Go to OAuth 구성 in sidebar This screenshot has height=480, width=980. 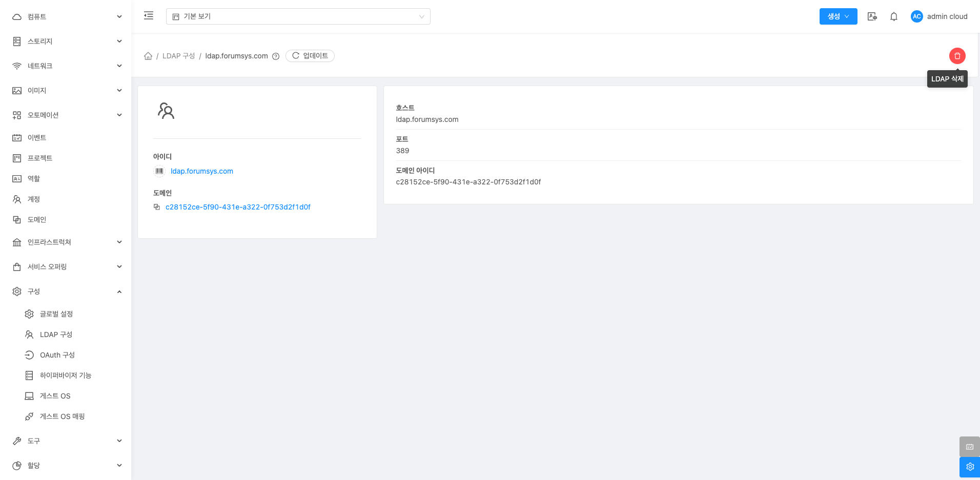pyautogui.click(x=57, y=355)
